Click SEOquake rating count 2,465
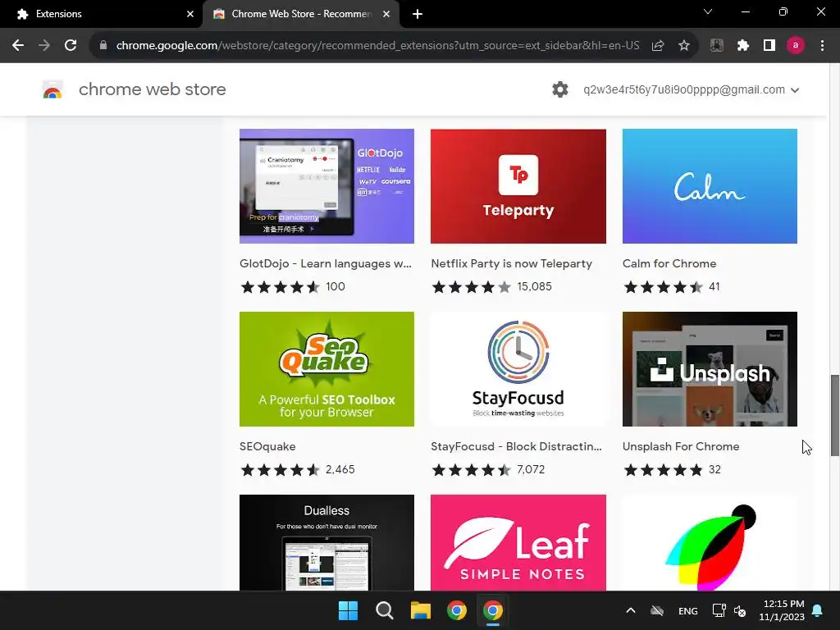Screen dimensions: 840x630 [x=340, y=470]
